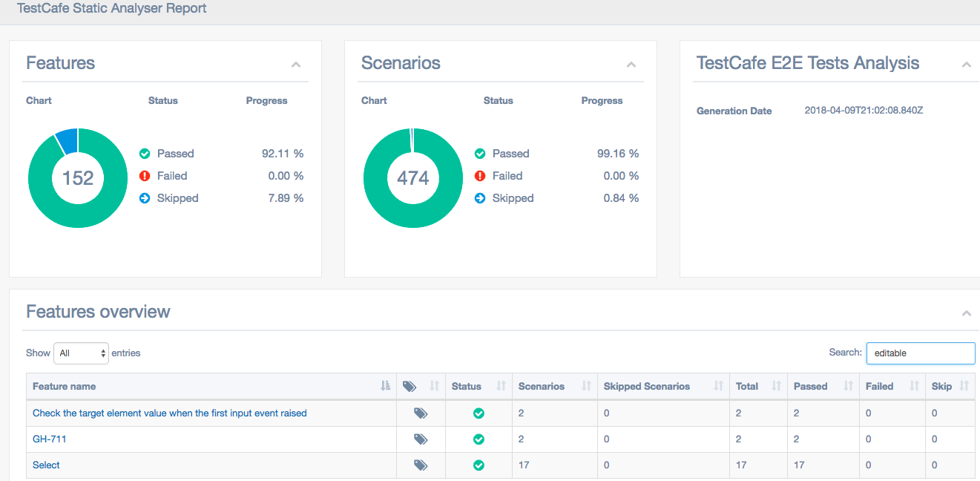This screenshot has width=980, height=481.
Task: Click the 99.16 % Scenarios passed value
Action: coord(618,154)
